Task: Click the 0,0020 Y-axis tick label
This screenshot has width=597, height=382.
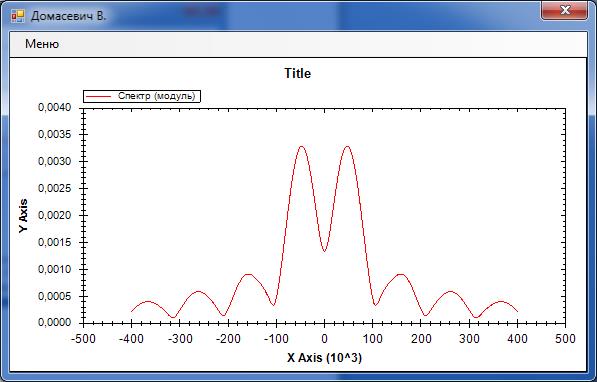Action: (55, 216)
